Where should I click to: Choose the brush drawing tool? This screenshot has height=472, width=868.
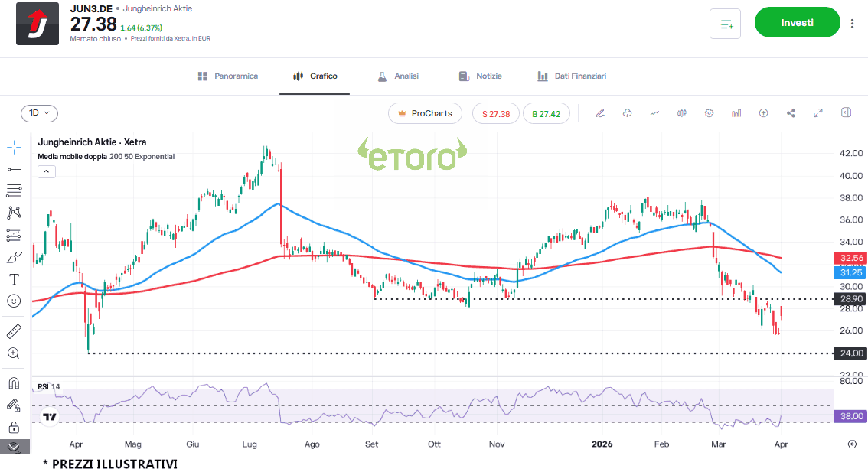[x=14, y=258]
